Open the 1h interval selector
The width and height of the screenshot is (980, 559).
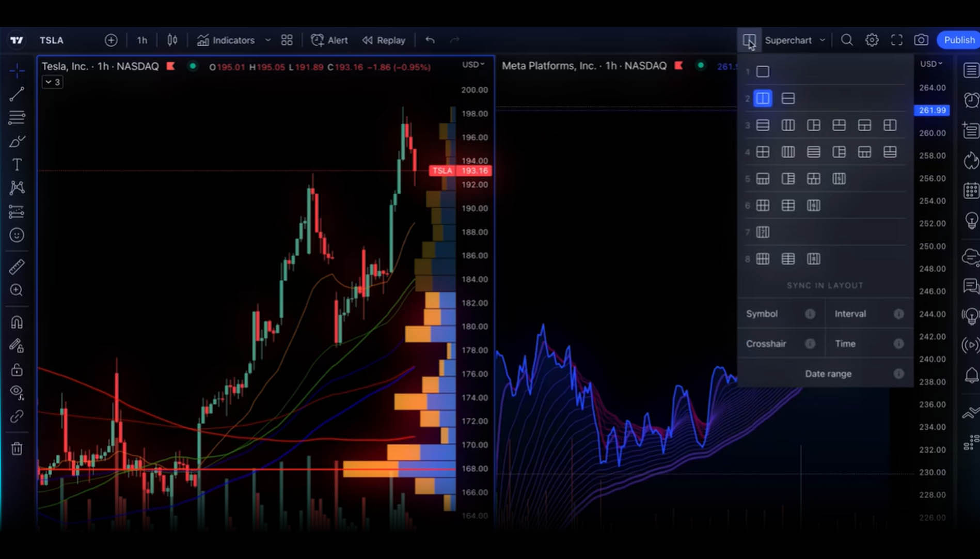pos(142,40)
